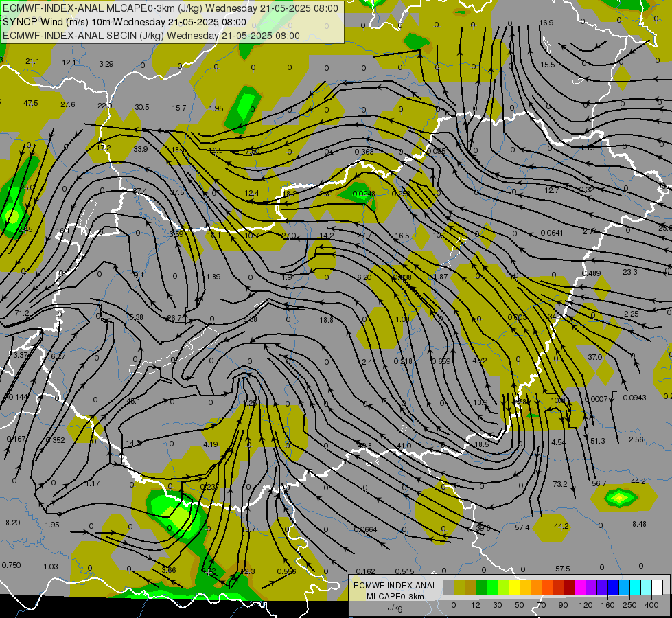Click the map value 73.2
The width and height of the screenshot is (672, 618).
pyautogui.click(x=560, y=484)
